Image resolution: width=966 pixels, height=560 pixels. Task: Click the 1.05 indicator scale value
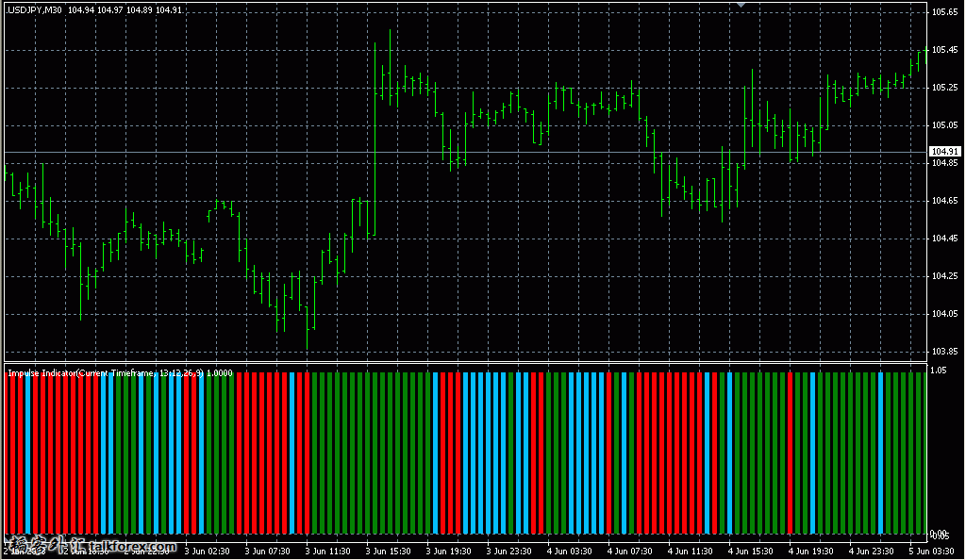tap(939, 371)
